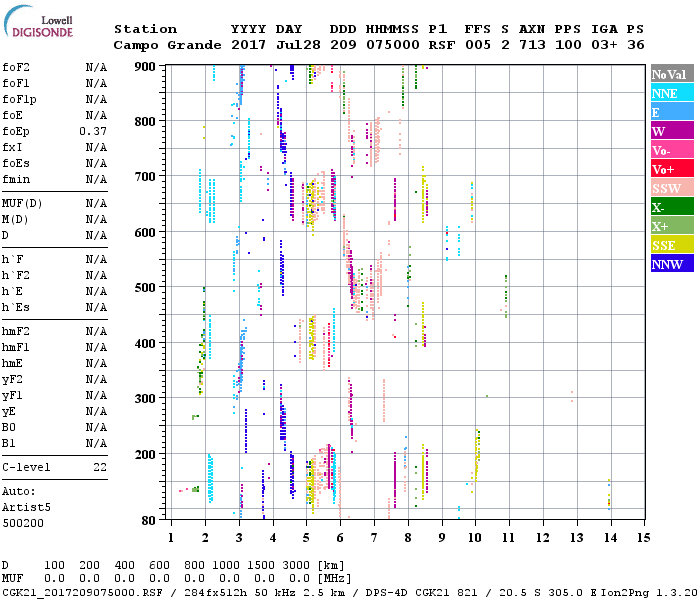Click the dark green X- legend swatch
The image size is (700, 600).
[x=671, y=207]
